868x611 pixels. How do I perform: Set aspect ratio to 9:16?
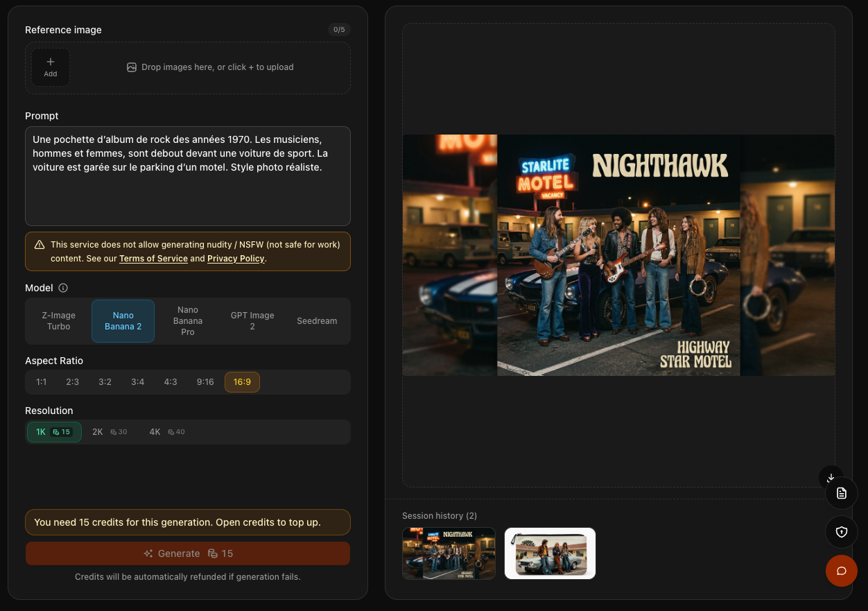(x=205, y=382)
